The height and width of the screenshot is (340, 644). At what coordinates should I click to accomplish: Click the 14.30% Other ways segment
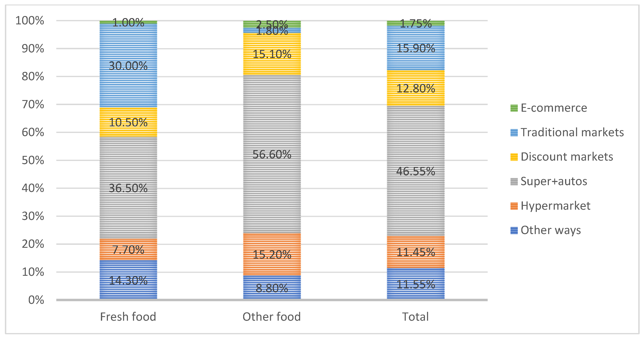point(128,290)
